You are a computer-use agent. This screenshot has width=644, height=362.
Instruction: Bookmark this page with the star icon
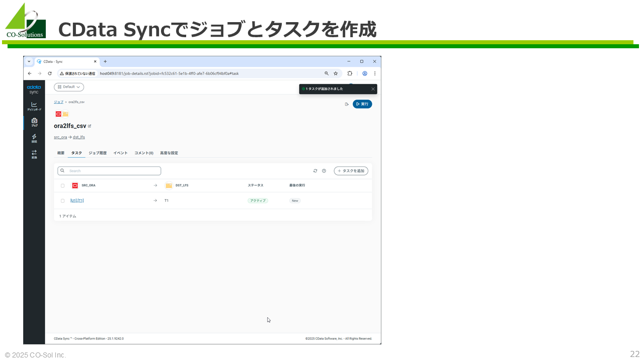pyautogui.click(x=336, y=73)
